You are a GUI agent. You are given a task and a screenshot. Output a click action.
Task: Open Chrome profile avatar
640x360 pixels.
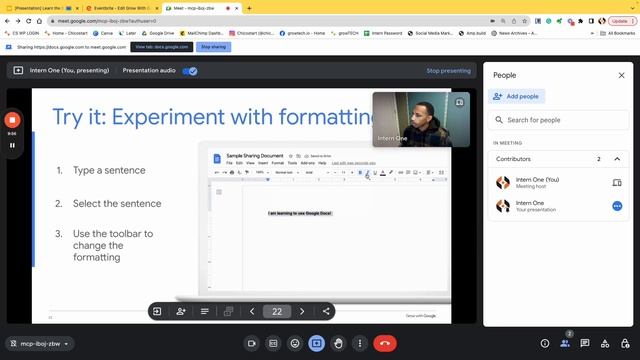click(x=602, y=21)
